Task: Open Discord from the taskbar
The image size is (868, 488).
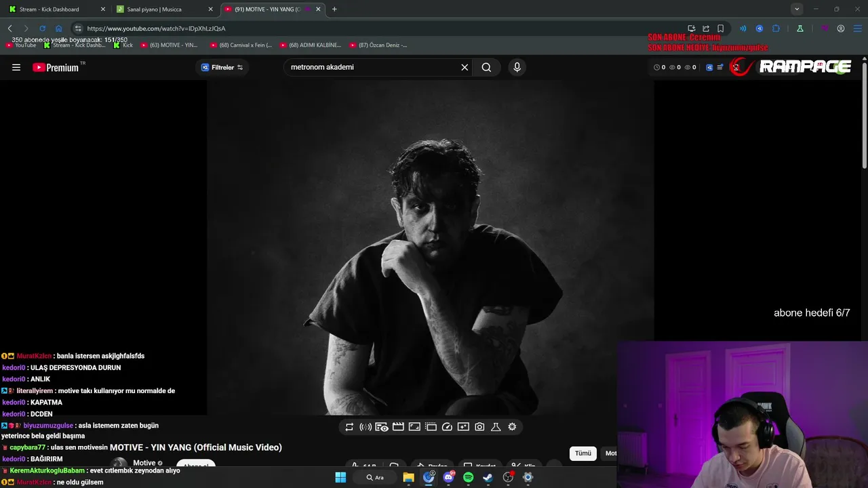Action: [x=448, y=477]
